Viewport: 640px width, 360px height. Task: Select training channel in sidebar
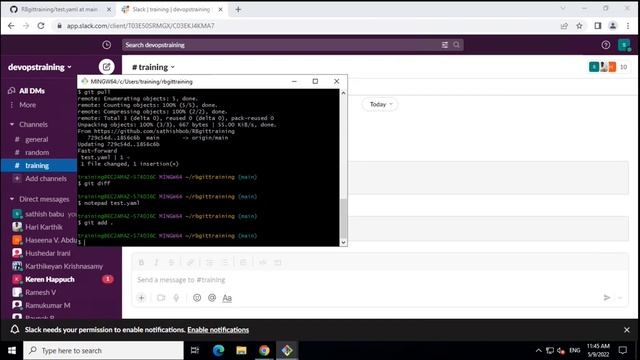point(39,165)
